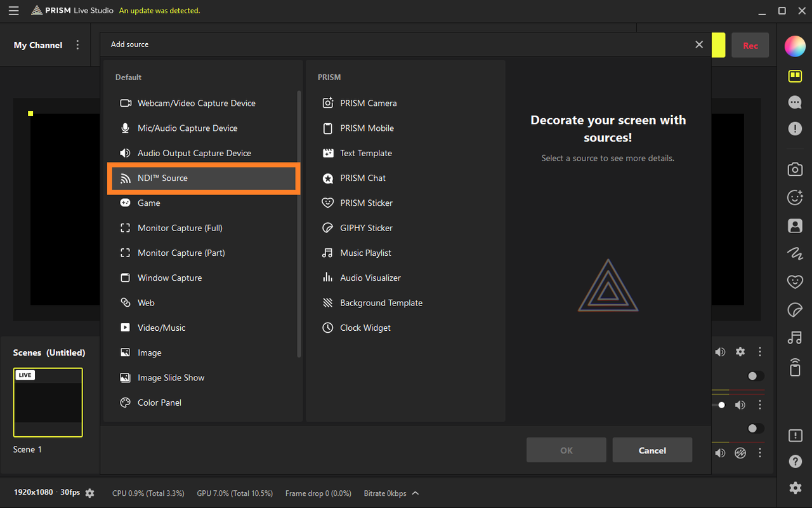Toggle the switch just above the crossed waveform icon
Image resolution: width=812 pixels, height=508 pixels.
click(x=755, y=429)
